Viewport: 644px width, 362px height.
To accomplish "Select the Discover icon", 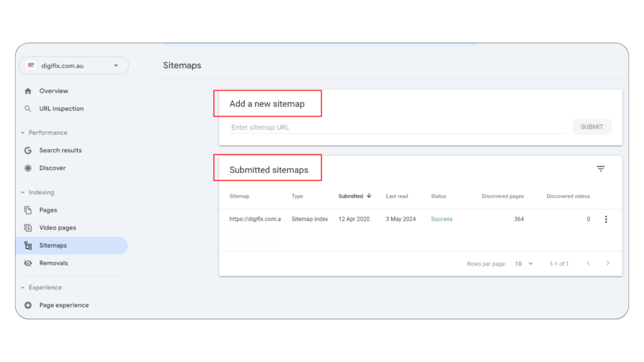I will tap(28, 168).
